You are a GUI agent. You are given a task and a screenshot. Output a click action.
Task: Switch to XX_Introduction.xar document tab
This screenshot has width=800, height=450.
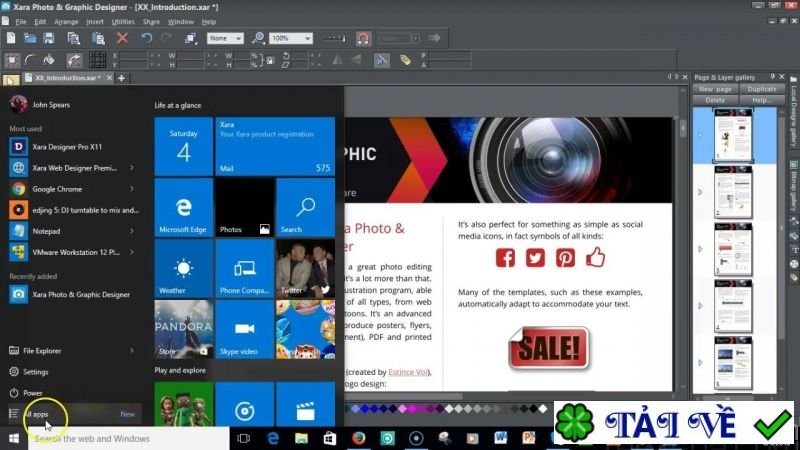click(x=67, y=77)
